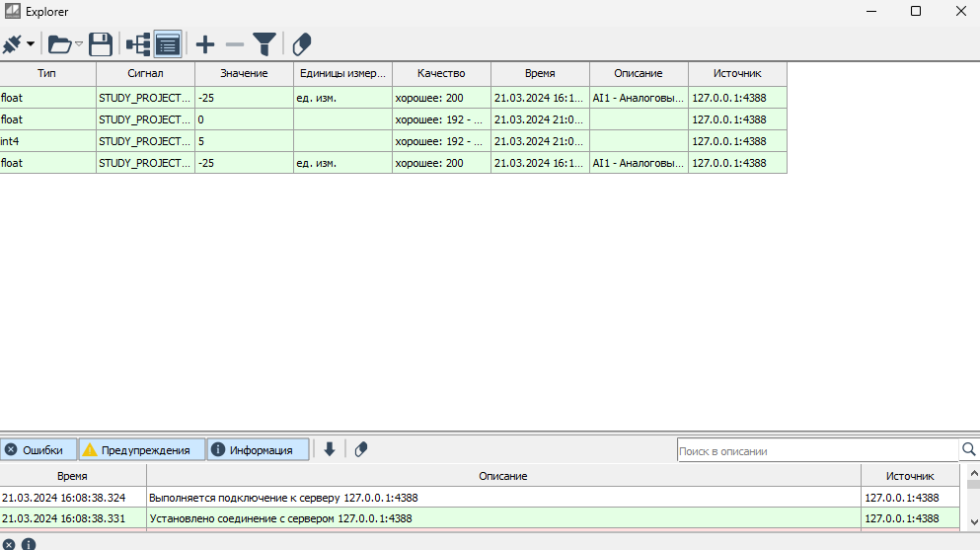
Task: Expand the open folder dropdown arrow
Action: click(79, 44)
